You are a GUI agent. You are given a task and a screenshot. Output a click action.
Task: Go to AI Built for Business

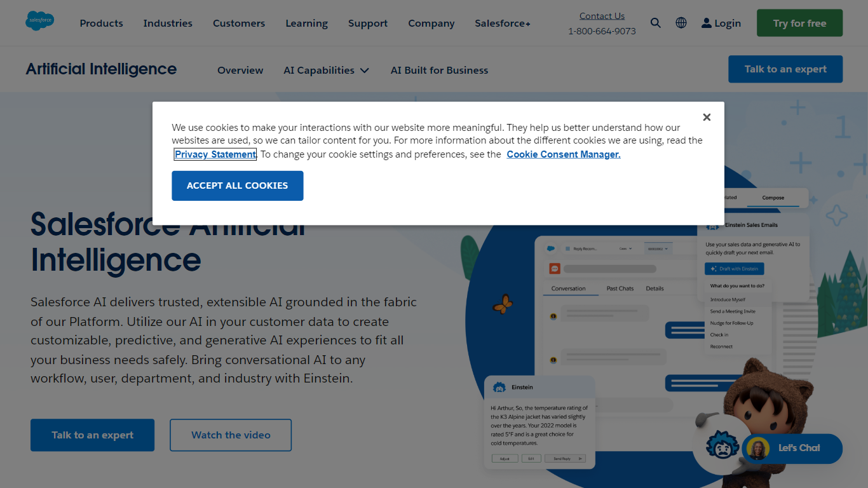click(439, 70)
